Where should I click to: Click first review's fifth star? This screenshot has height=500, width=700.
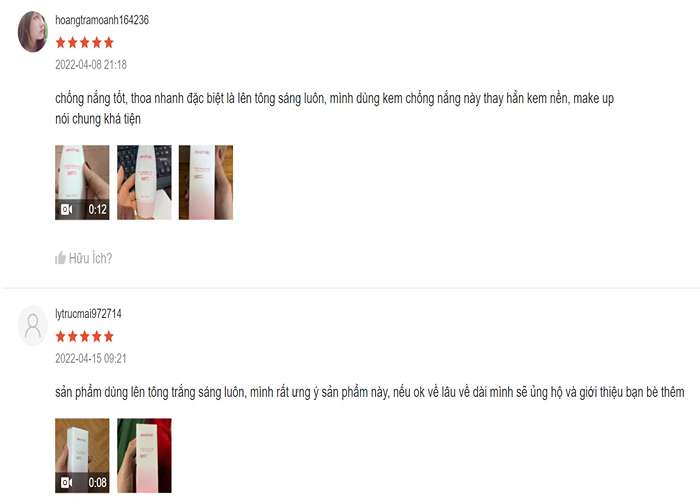108,43
